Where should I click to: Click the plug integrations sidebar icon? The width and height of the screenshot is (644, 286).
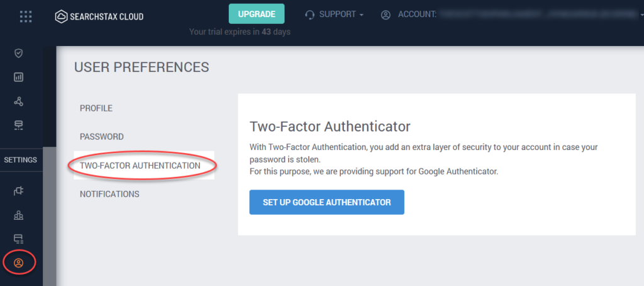pyautogui.click(x=18, y=190)
